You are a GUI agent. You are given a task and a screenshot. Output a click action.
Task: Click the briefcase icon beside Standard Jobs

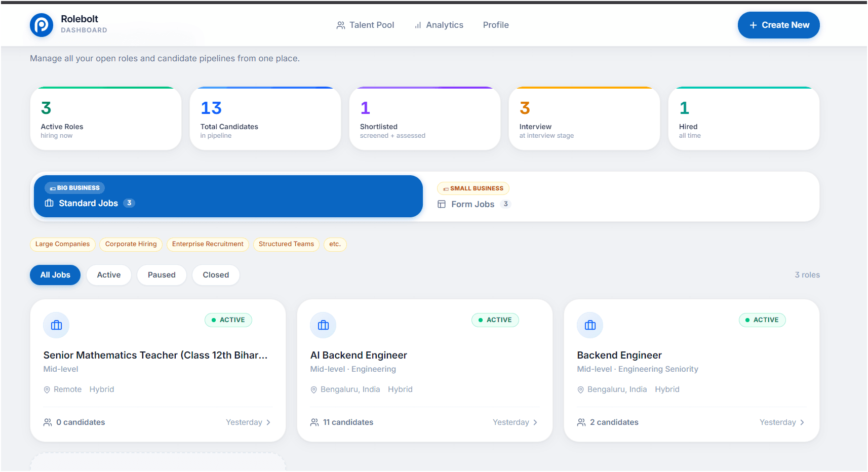pyautogui.click(x=49, y=203)
